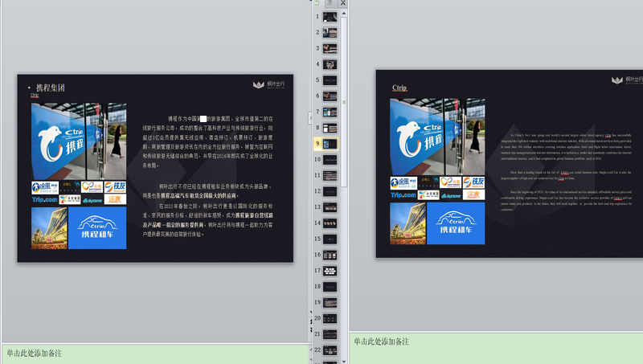The image size is (643, 364).
Task: Switch to the Outline tab in thumbnail pane
Action: (x=330, y=3)
